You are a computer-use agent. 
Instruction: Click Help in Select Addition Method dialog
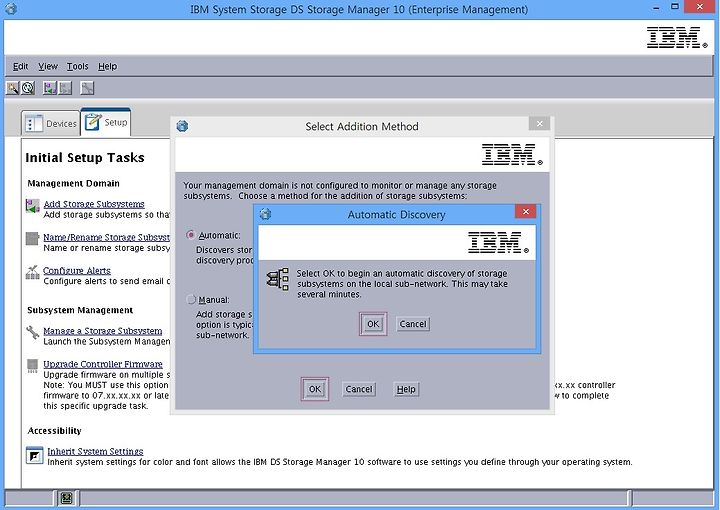pyautogui.click(x=406, y=389)
